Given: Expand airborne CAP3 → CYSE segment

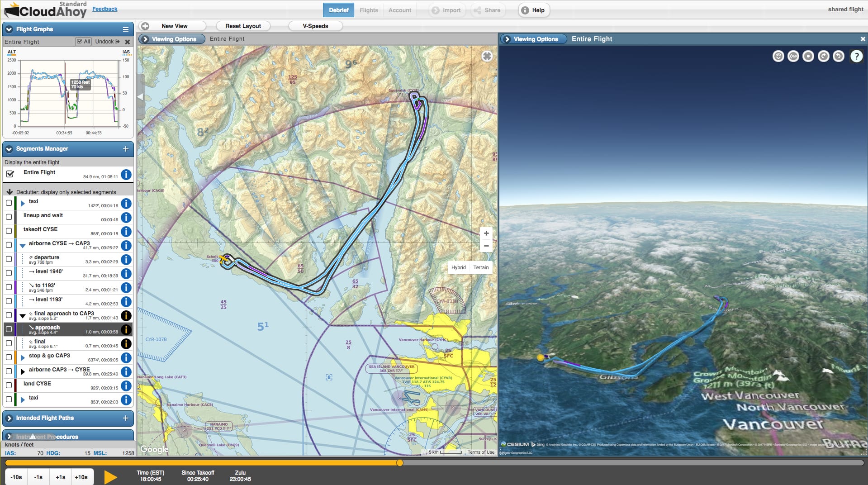Looking at the screenshot, I should (23, 372).
